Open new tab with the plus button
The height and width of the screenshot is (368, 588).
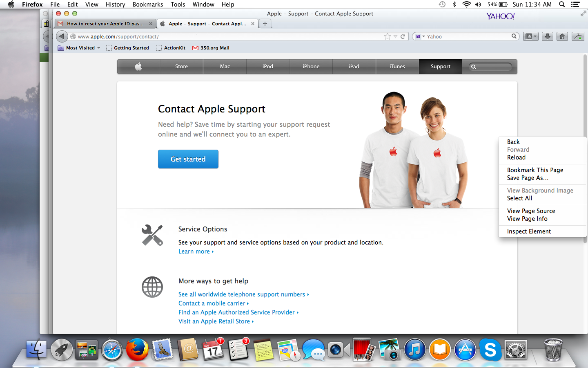click(x=265, y=24)
